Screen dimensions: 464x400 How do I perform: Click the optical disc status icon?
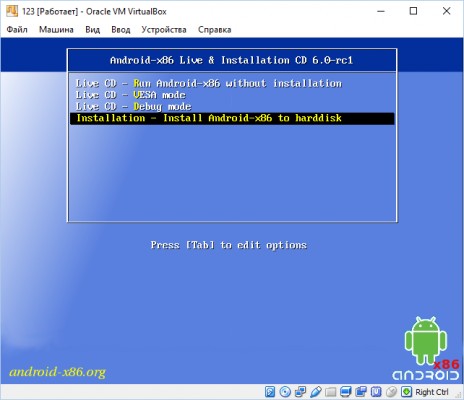[285, 392]
